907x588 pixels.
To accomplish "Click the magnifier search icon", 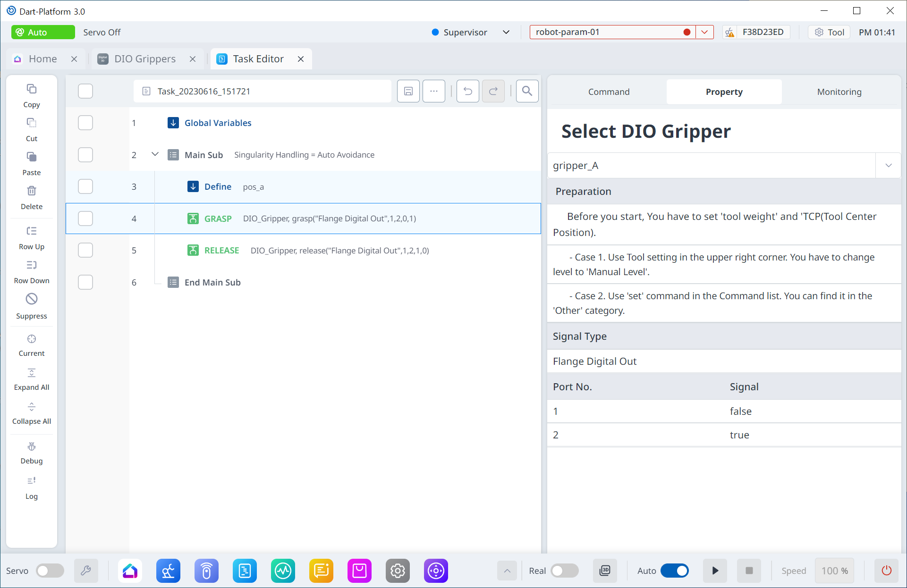I will point(527,91).
